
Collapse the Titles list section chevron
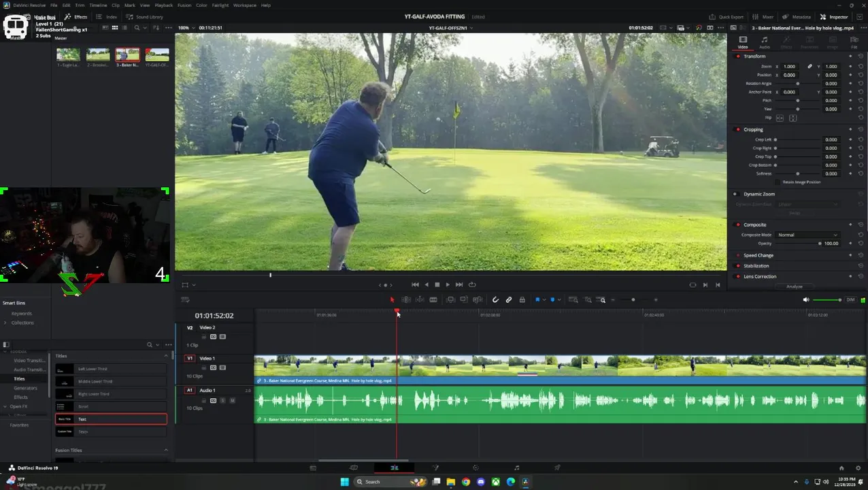pyautogui.click(x=165, y=356)
